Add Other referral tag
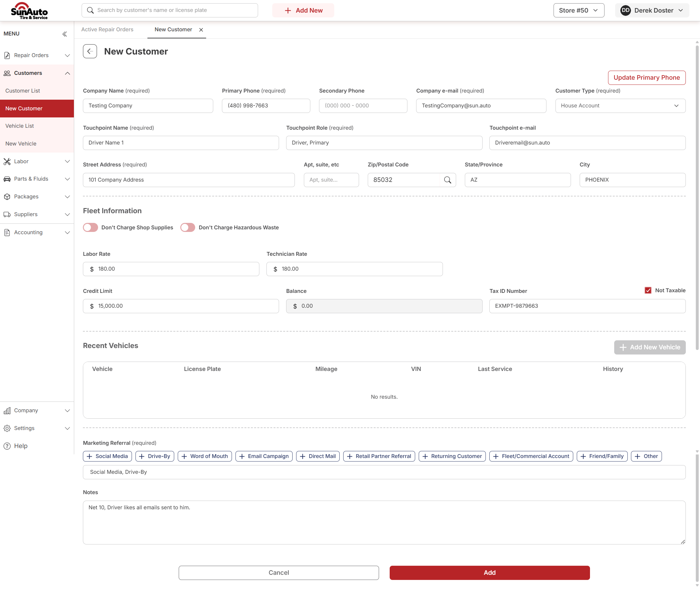The width and height of the screenshot is (700, 589). tap(646, 456)
